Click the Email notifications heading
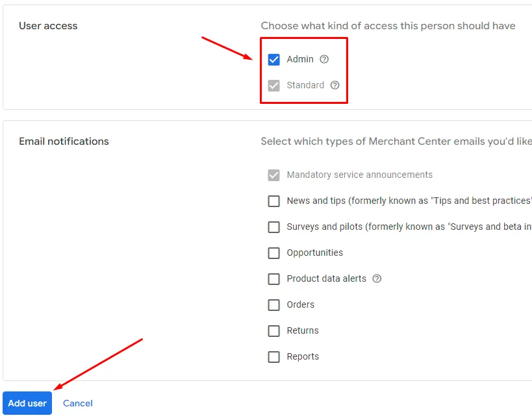Viewport: 532px width, 420px height. click(x=64, y=141)
